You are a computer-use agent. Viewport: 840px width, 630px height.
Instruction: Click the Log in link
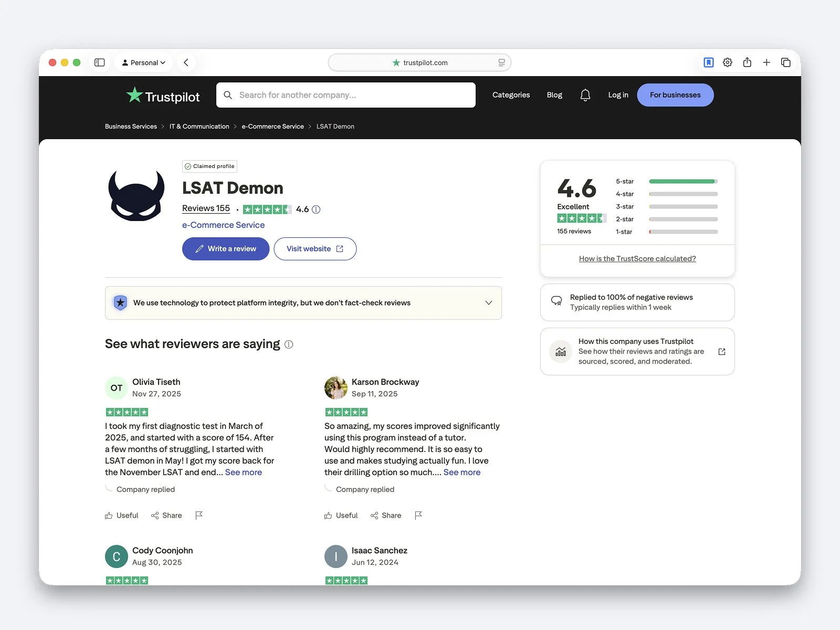click(x=618, y=95)
